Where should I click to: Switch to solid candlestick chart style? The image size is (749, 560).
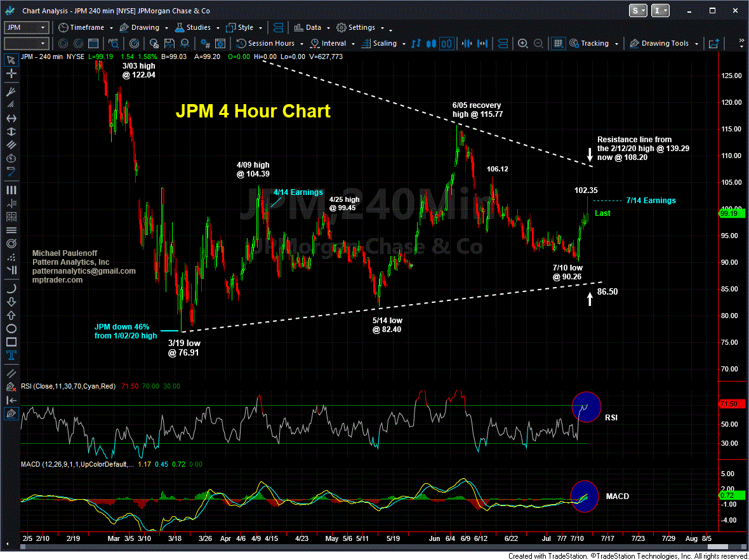click(x=432, y=43)
